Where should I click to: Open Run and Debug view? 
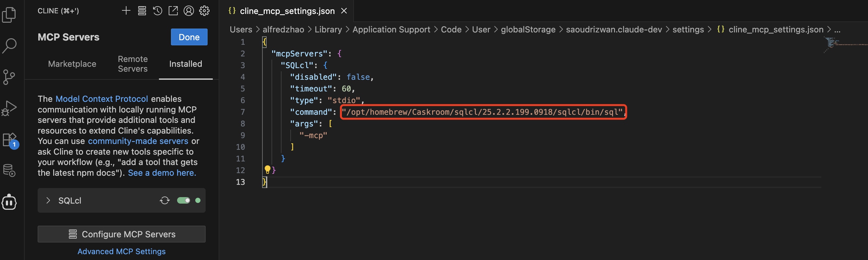point(9,108)
